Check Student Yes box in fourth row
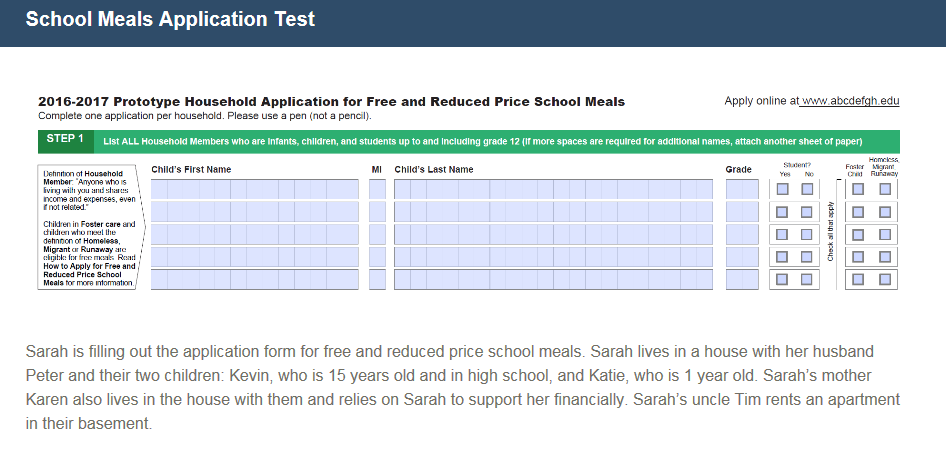This screenshot has height=452, width=946. [x=783, y=258]
